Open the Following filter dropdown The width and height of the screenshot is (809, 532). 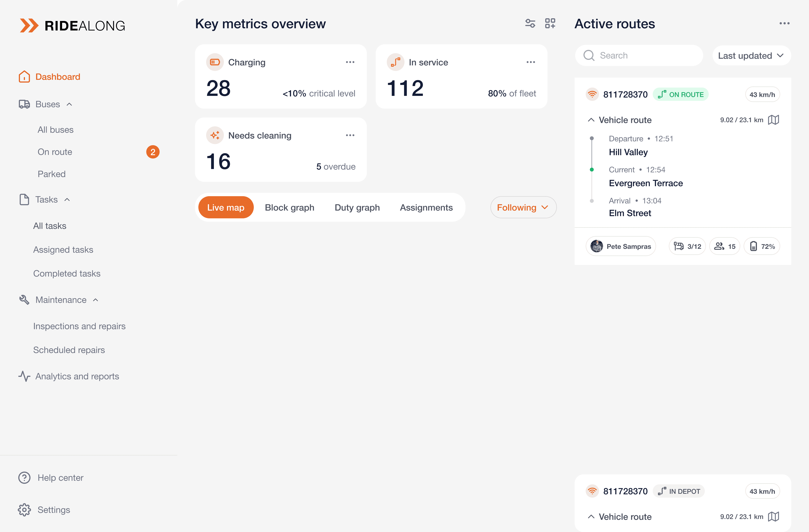point(523,207)
